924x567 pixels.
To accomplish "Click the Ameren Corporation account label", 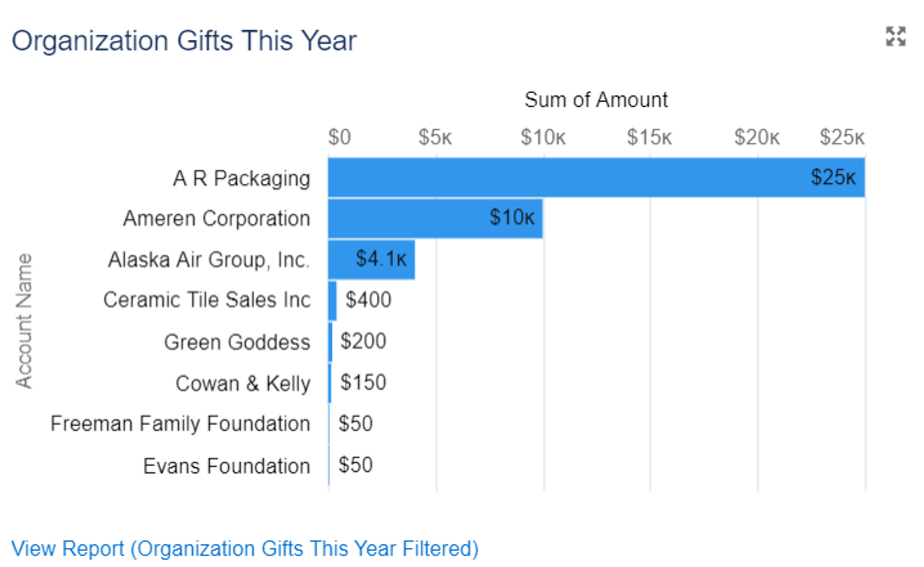I will [x=216, y=218].
